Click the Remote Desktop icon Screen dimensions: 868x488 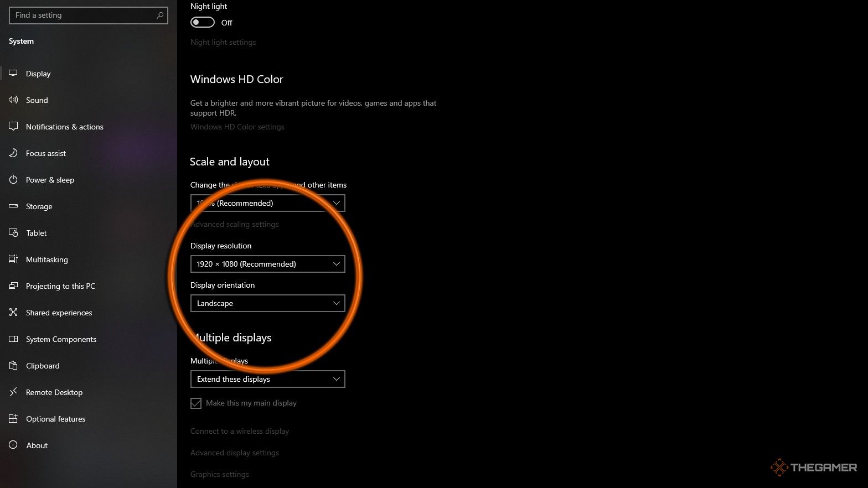[13, 392]
